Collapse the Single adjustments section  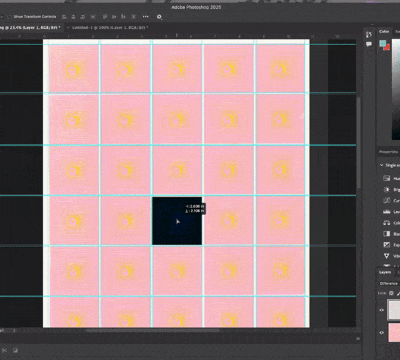pyautogui.click(x=382, y=165)
